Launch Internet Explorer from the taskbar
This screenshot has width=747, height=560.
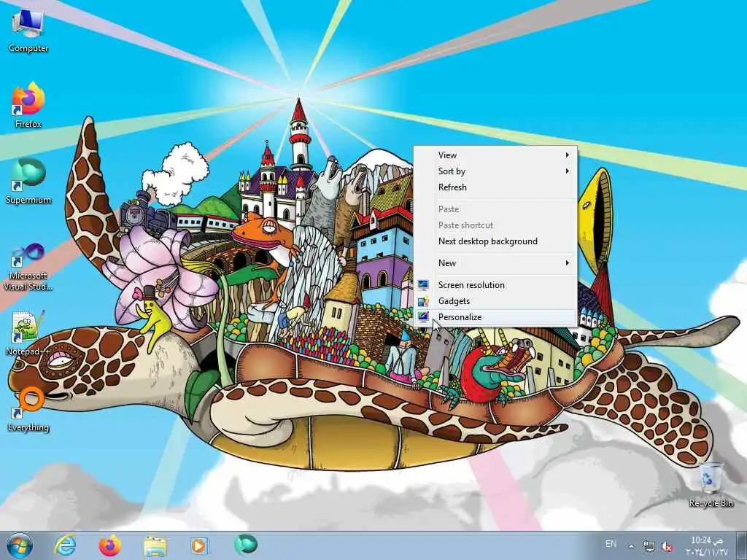coord(65,545)
